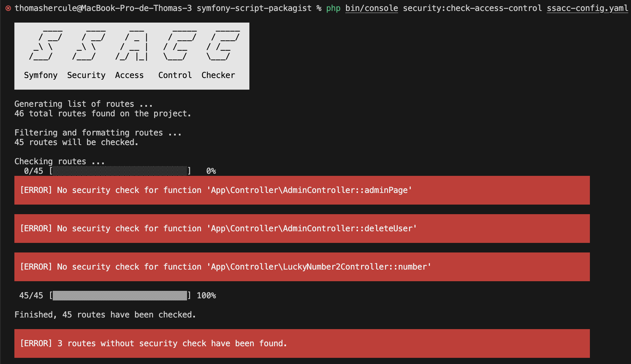The height and width of the screenshot is (364, 631).
Task: Select the LuckyNumber2Controller::number error message
Action: point(225,267)
